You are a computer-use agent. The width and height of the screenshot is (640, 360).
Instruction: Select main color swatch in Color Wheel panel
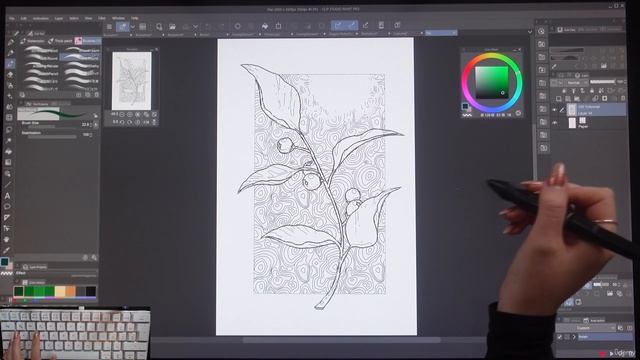point(465,106)
